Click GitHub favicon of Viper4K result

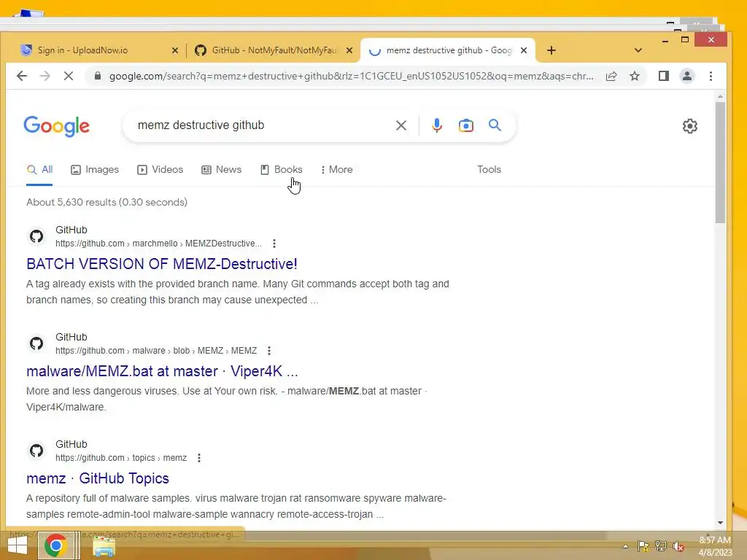[x=36, y=343]
